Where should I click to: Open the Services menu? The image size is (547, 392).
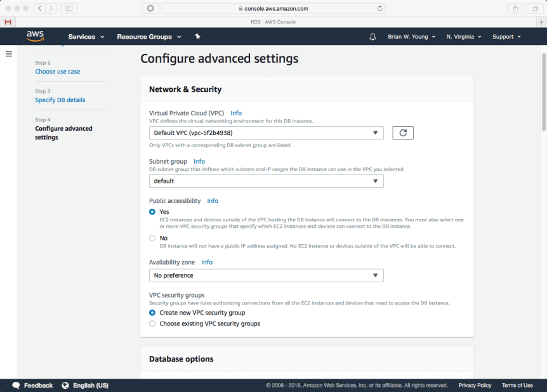[86, 37]
